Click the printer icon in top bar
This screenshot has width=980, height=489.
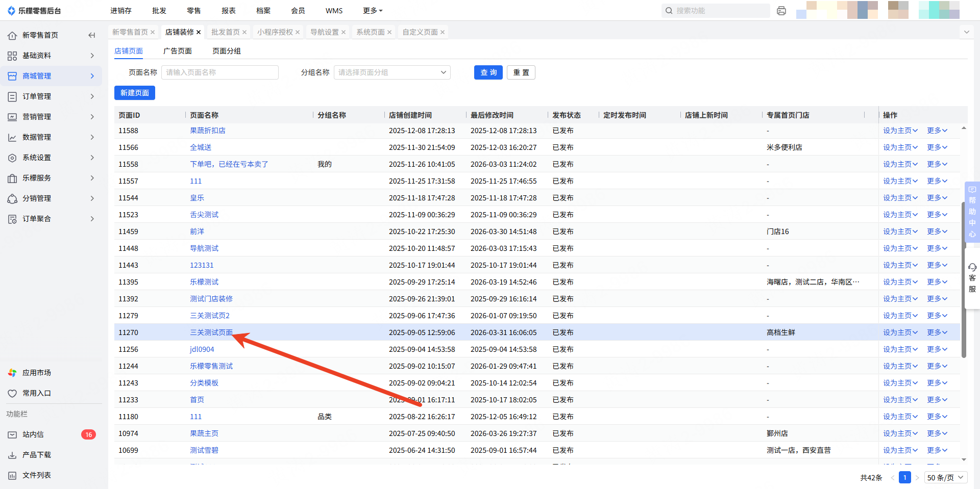(x=781, y=11)
